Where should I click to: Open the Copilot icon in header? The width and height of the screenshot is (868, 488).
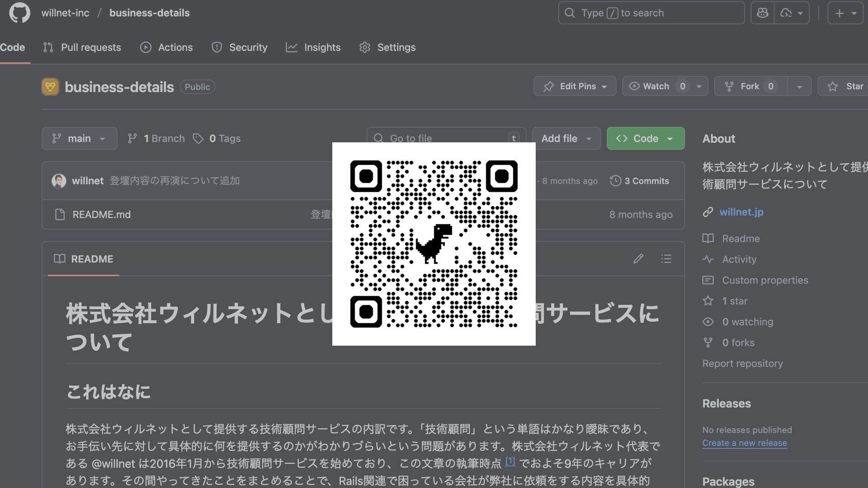(x=763, y=13)
